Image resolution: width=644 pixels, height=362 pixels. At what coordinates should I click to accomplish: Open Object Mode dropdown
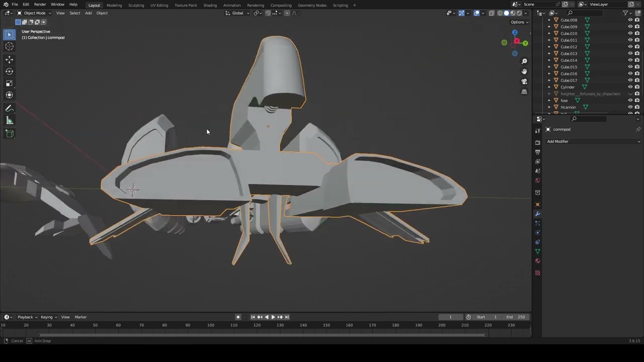point(33,13)
